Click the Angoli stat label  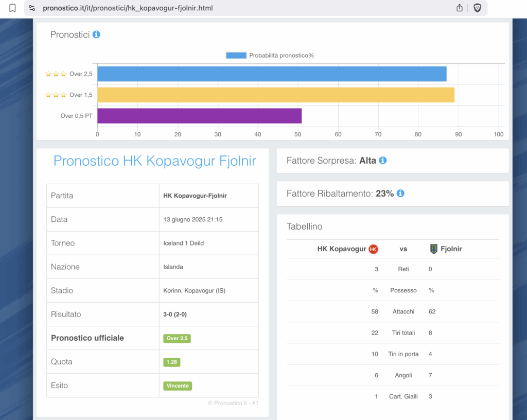coord(403,375)
